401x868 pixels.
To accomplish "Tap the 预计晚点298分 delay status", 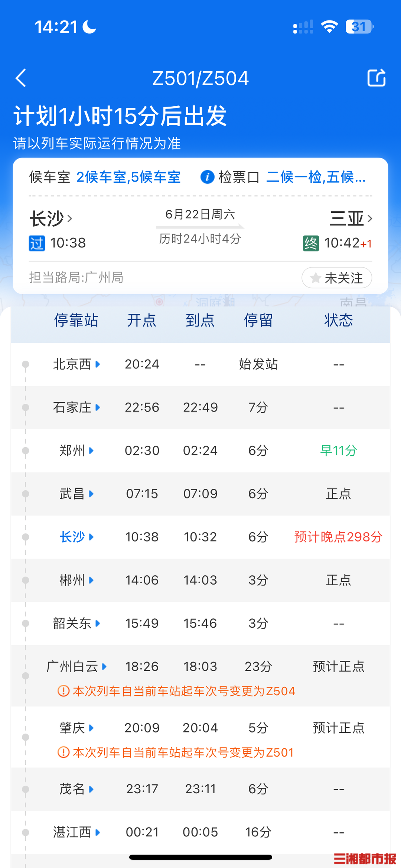I will (338, 537).
